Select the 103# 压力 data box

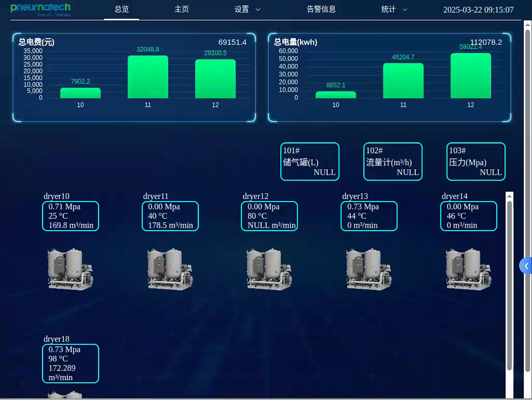coord(476,161)
